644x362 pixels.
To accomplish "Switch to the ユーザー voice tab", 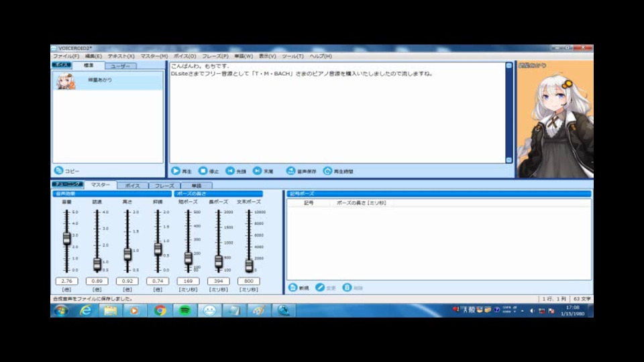I will pos(120,66).
